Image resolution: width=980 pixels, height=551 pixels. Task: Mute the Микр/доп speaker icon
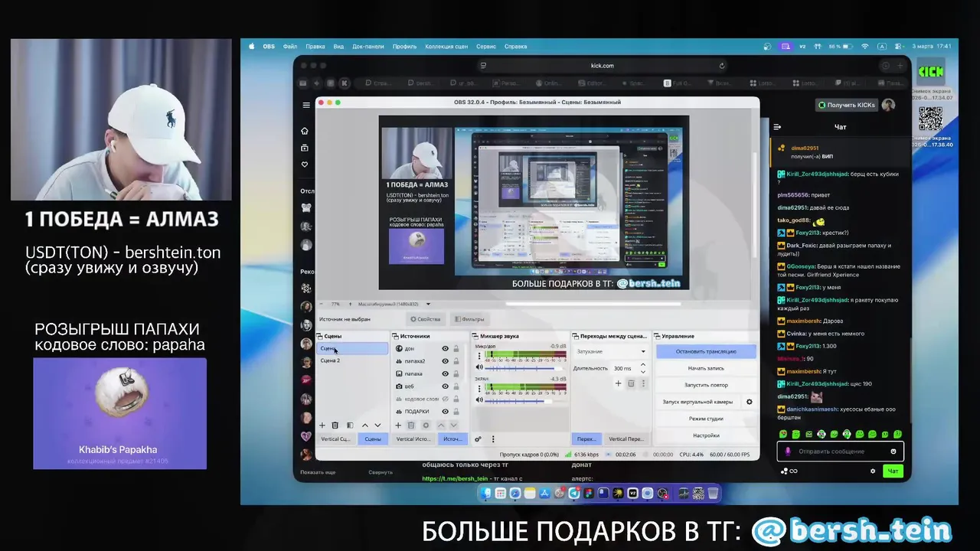pyautogui.click(x=480, y=367)
